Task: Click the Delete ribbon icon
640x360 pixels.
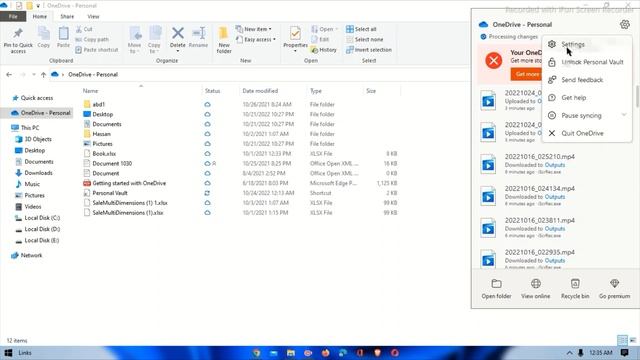Action: point(178,39)
